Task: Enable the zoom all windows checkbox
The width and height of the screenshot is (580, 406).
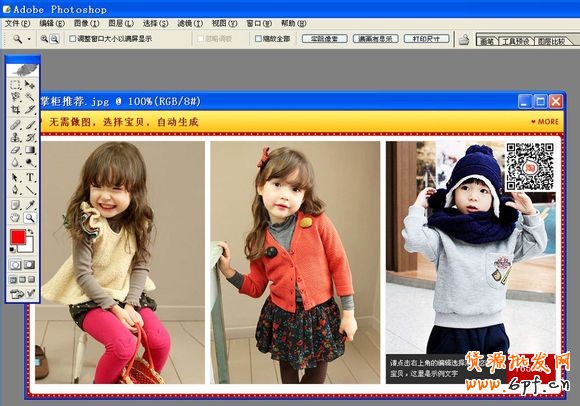Action: [258, 38]
